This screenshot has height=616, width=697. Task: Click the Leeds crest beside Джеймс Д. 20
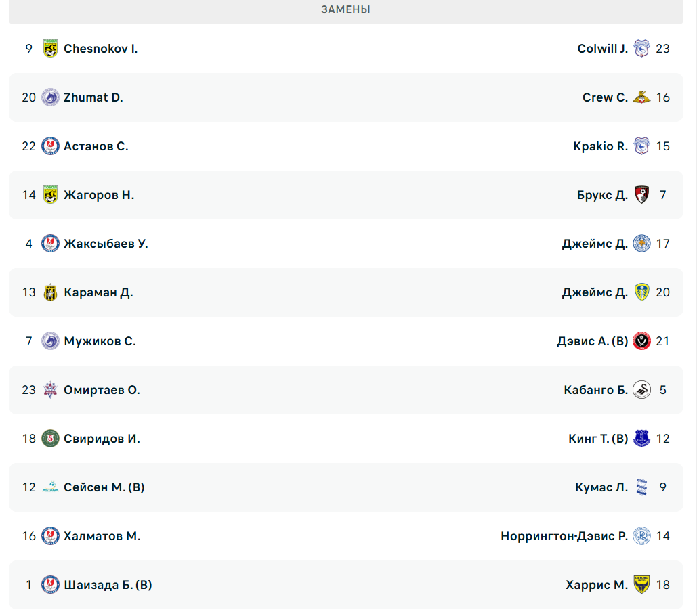tap(641, 292)
